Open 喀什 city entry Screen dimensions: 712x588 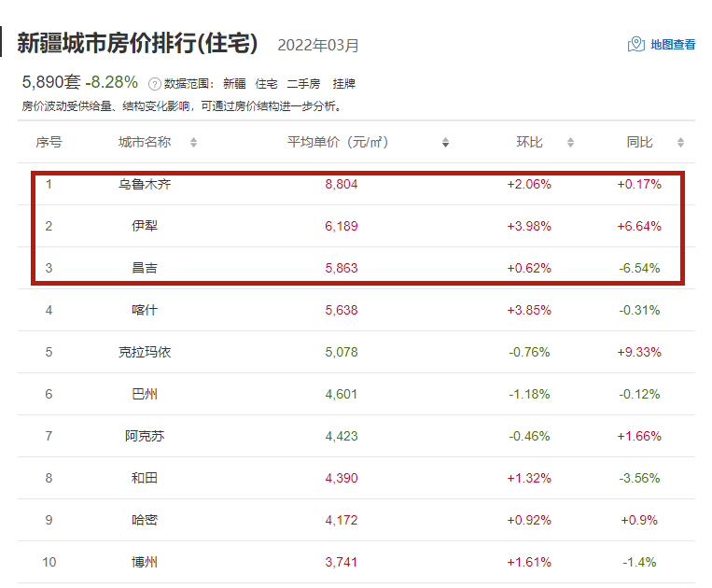tap(145, 310)
